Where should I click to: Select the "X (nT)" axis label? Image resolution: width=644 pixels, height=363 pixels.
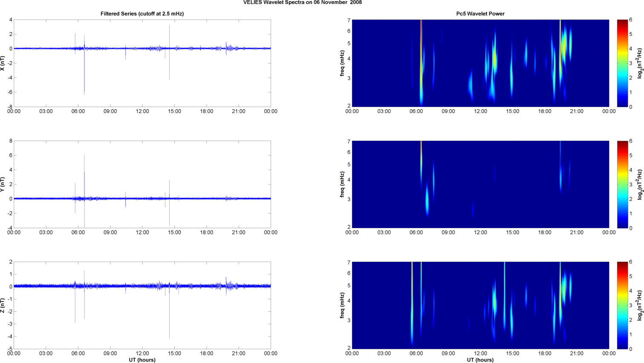click(x=3, y=63)
